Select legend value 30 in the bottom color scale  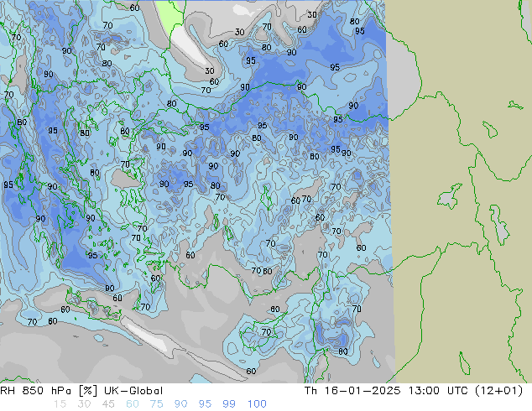point(84,404)
